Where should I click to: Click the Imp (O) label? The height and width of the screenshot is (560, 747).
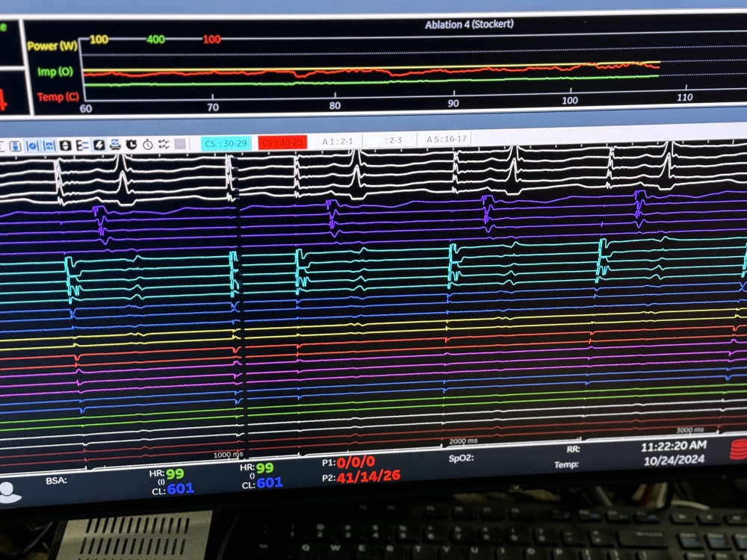click(55, 72)
